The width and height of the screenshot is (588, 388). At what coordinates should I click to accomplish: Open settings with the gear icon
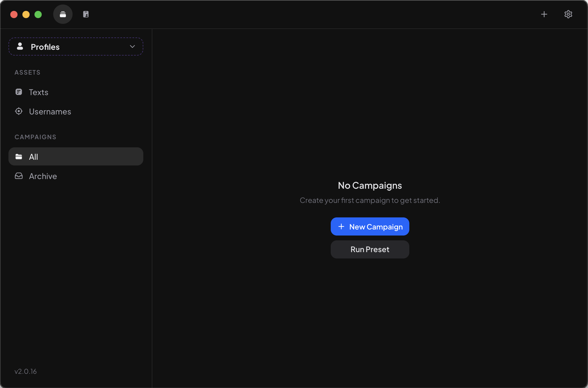tap(568, 14)
